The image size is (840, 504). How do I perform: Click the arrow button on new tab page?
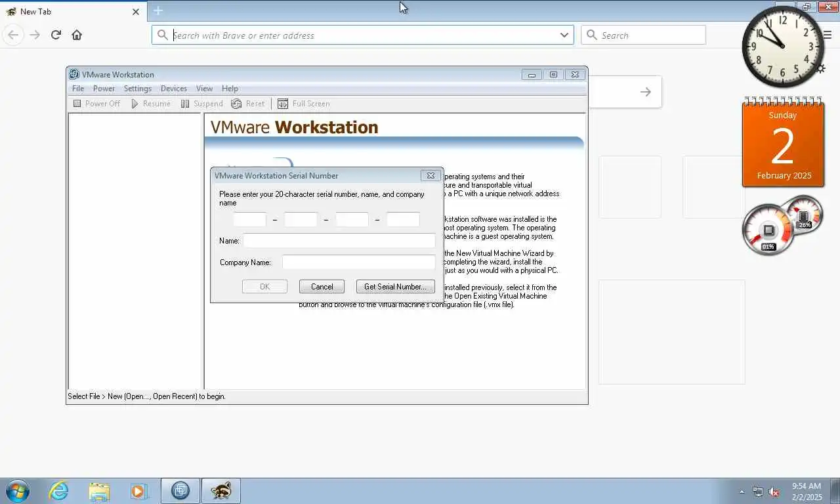click(x=646, y=92)
